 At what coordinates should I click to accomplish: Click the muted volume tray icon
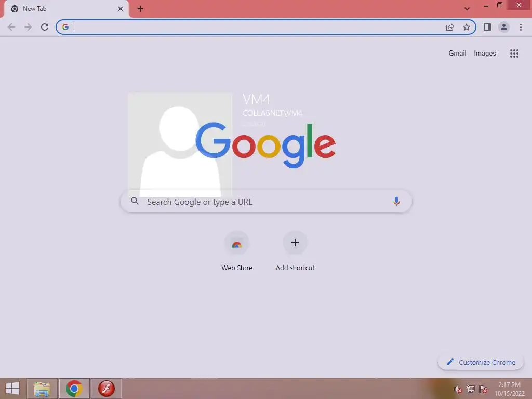point(458,390)
